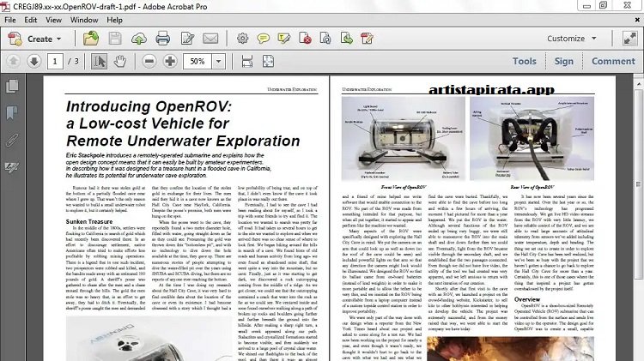Viewport: 644px width, 361px height.
Task: Close the document with menu-bar X
Action: (x=637, y=20)
